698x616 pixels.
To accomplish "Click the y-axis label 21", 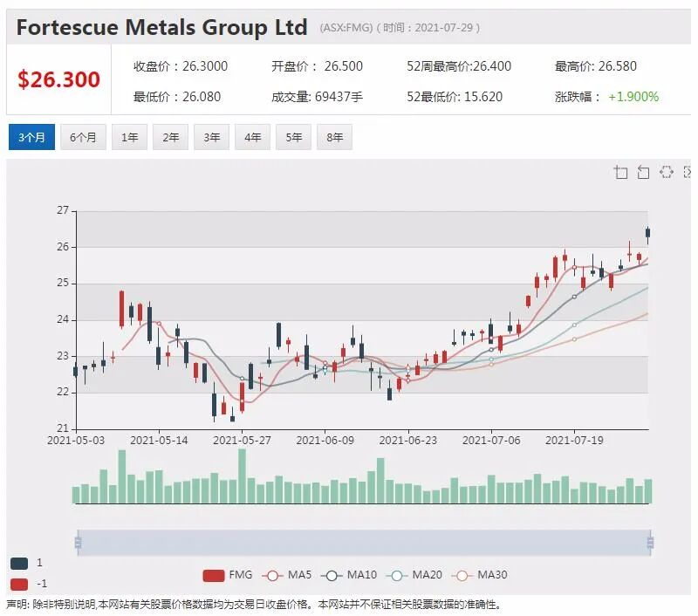I will pyautogui.click(x=63, y=428).
